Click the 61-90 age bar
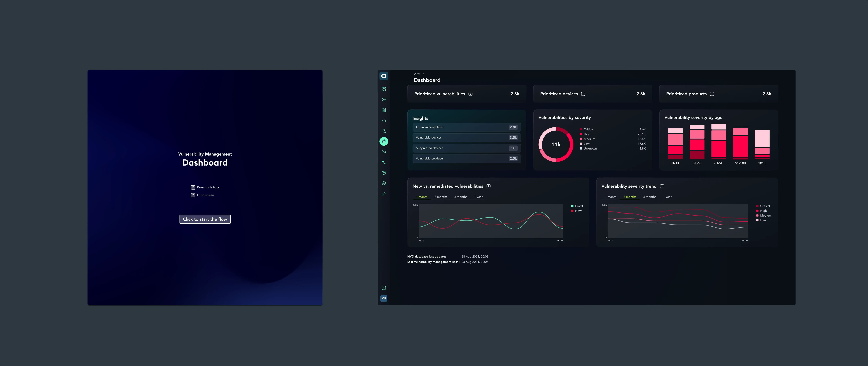868x366 pixels. coord(719,141)
